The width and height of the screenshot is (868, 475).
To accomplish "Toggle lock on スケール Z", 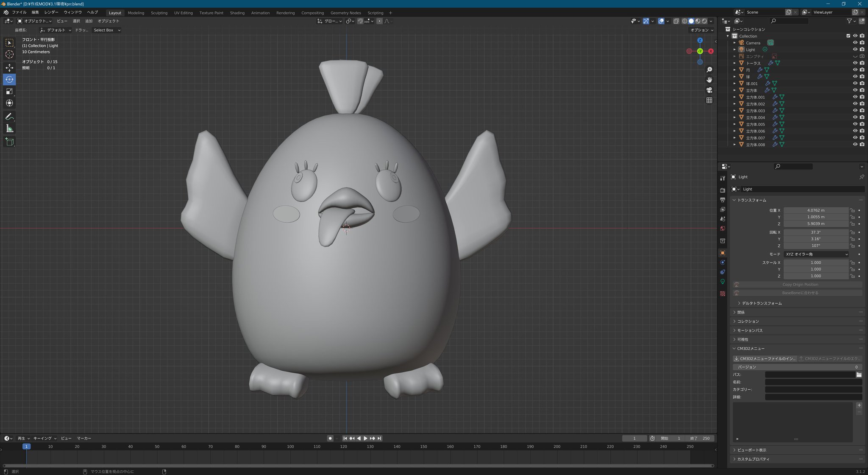I will click(852, 276).
